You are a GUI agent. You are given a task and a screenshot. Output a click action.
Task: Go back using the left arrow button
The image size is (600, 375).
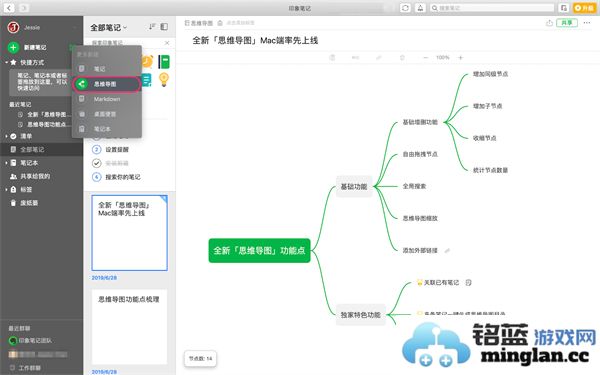tap(9, 8)
